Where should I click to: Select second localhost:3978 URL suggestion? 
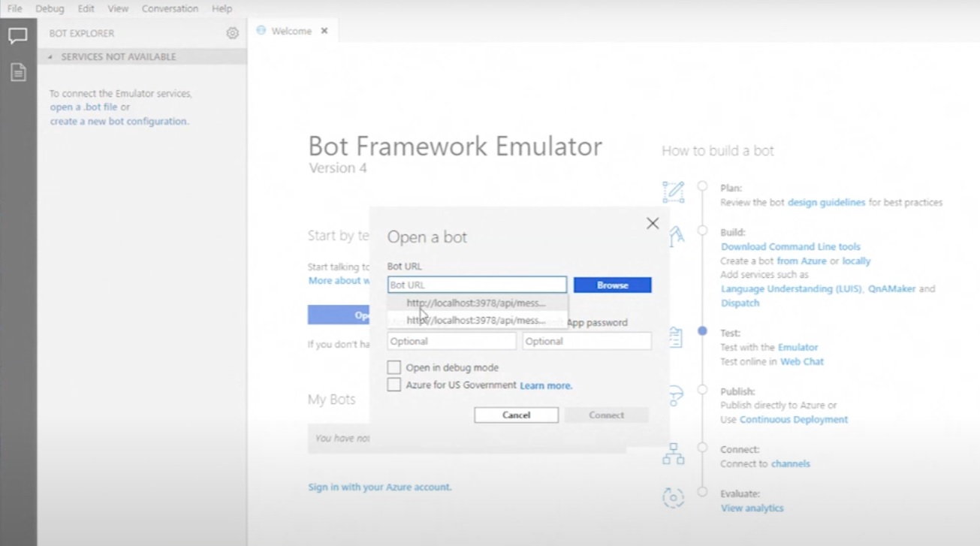coord(478,320)
